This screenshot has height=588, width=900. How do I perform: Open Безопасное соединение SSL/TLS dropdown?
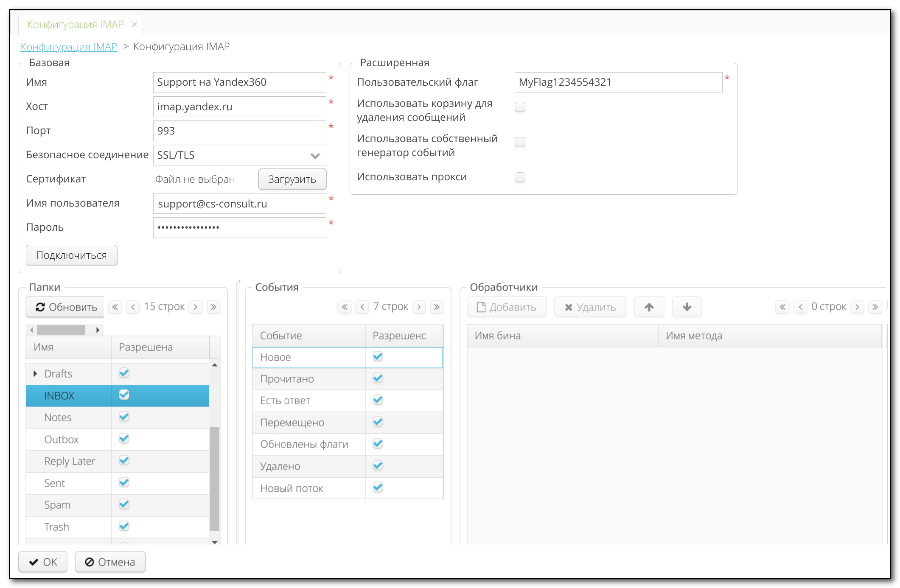click(315, 156)
